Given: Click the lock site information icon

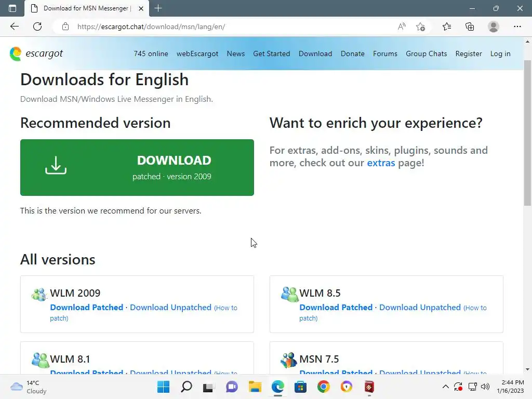Looking at the screenshot, I should click(x=65, y=26).
